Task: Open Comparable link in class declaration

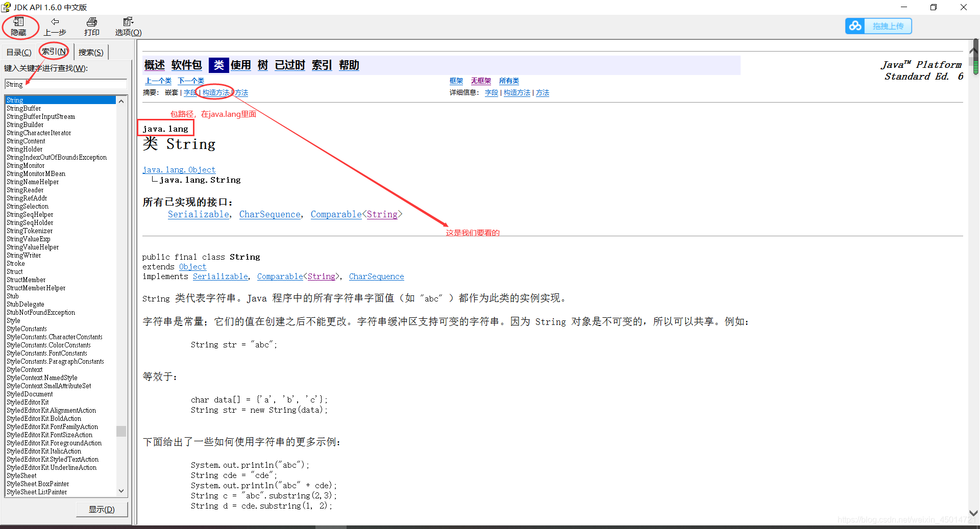Action: 280,276
